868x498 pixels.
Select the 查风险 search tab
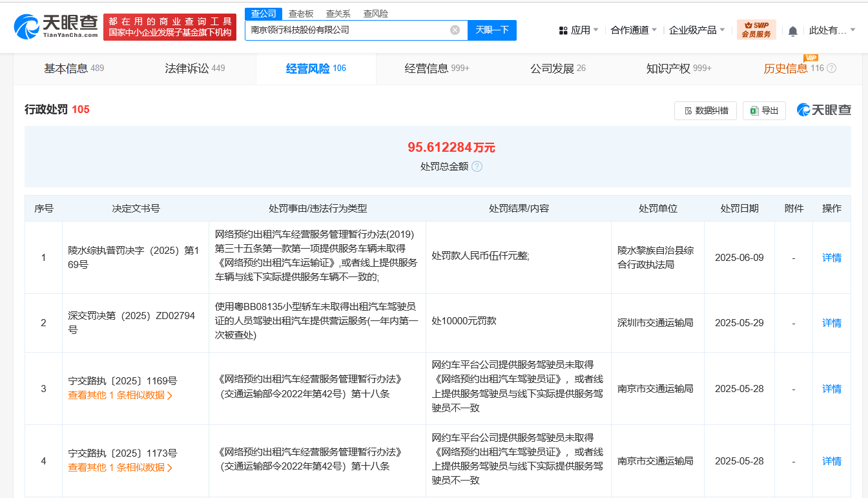click(376, 14)
